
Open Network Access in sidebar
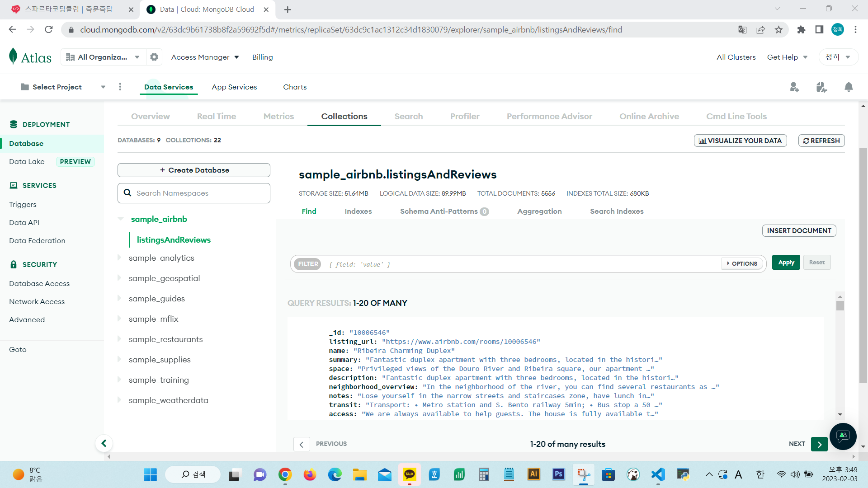[x=37, y=301]
